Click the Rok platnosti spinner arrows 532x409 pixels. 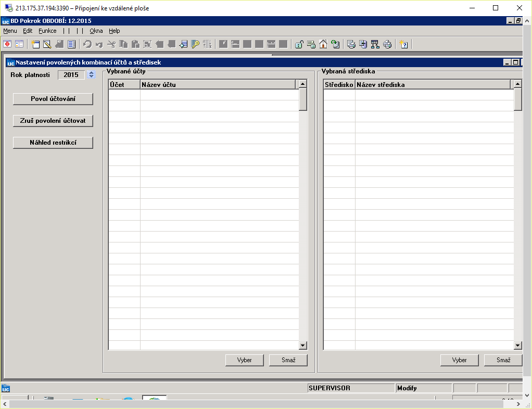tap(91, 74)
